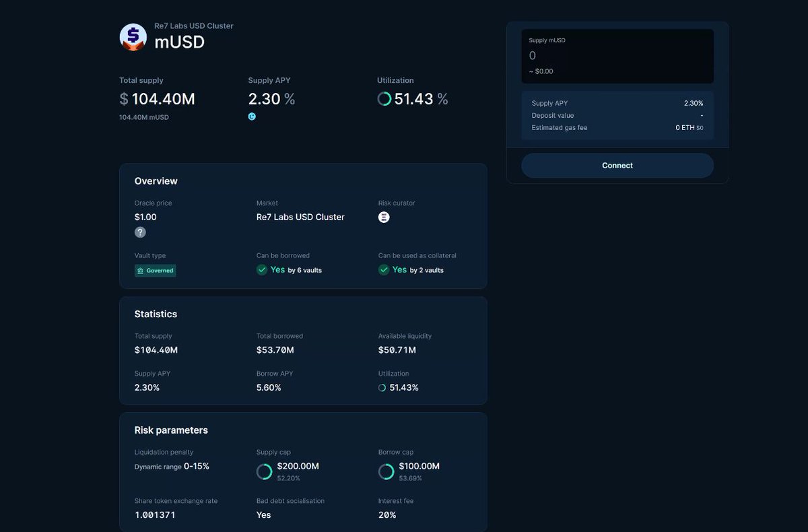The image size is (808, 532).
Task: Click '$53.70M' Total borrowed value
Action: click(275, 350)
